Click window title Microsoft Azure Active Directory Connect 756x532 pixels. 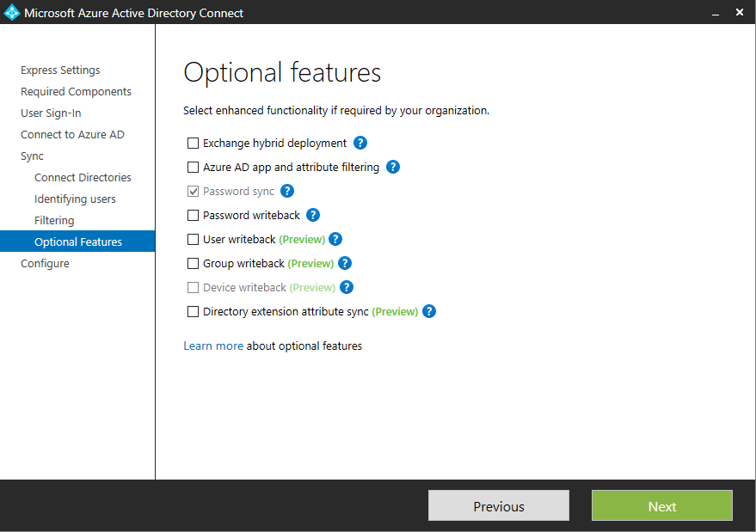(133, 13)
